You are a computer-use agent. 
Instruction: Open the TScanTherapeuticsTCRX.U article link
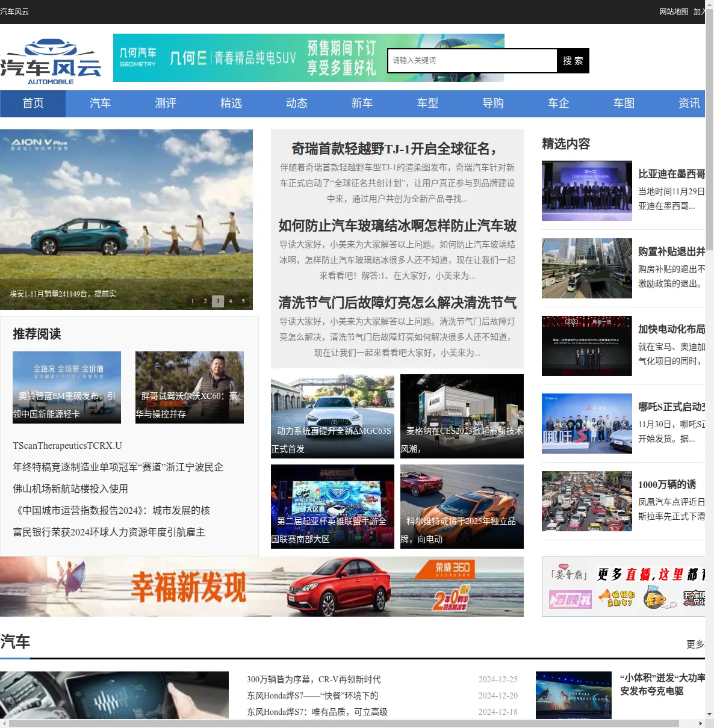67,446
